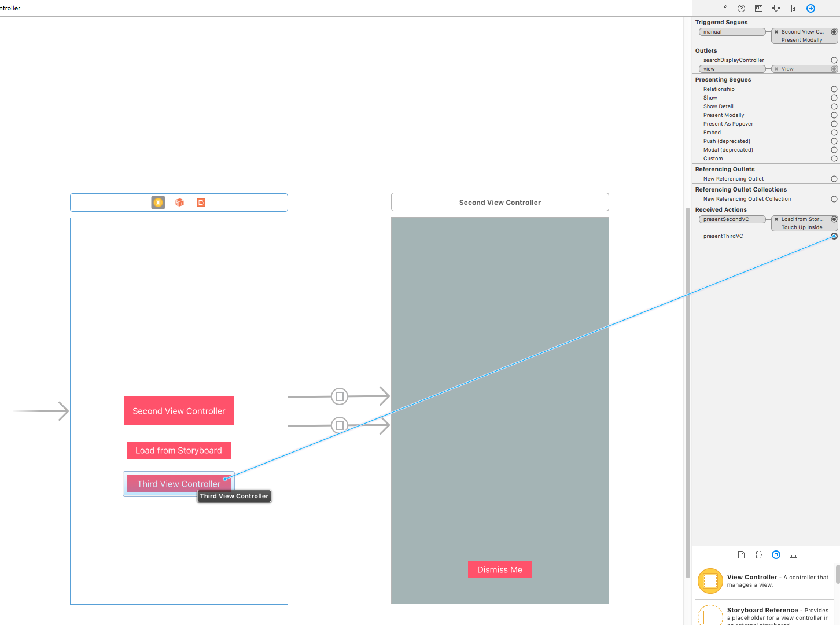Show the Media library tab
840x625 pixels.
(x=793, y=554)
